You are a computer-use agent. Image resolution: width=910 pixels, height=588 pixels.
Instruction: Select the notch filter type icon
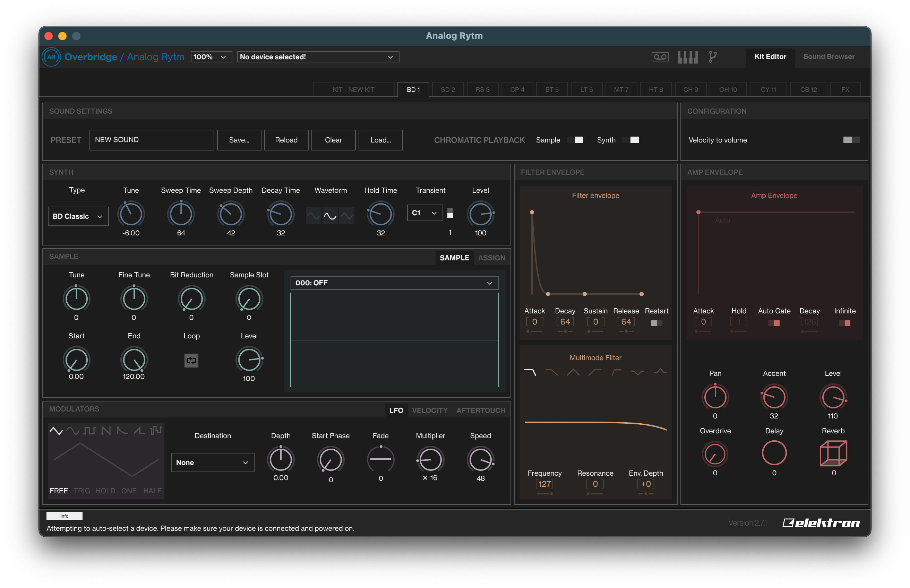(x=637, y=372)
